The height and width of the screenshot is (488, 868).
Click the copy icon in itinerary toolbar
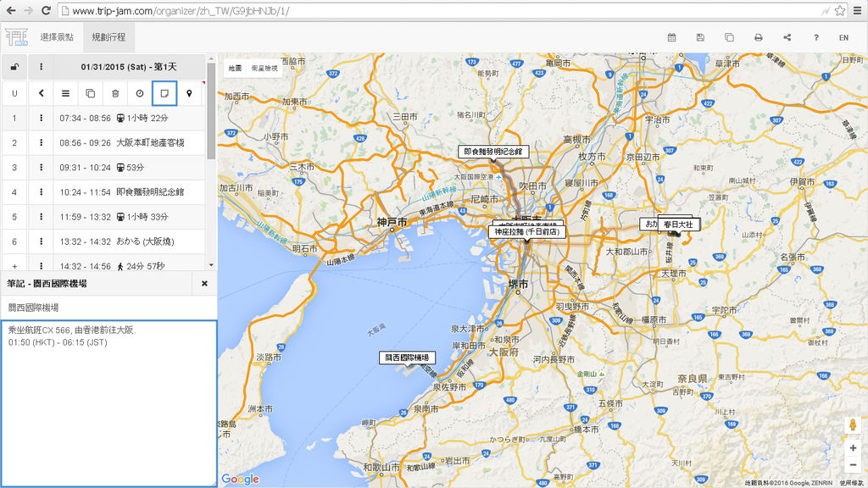point(90,93)
